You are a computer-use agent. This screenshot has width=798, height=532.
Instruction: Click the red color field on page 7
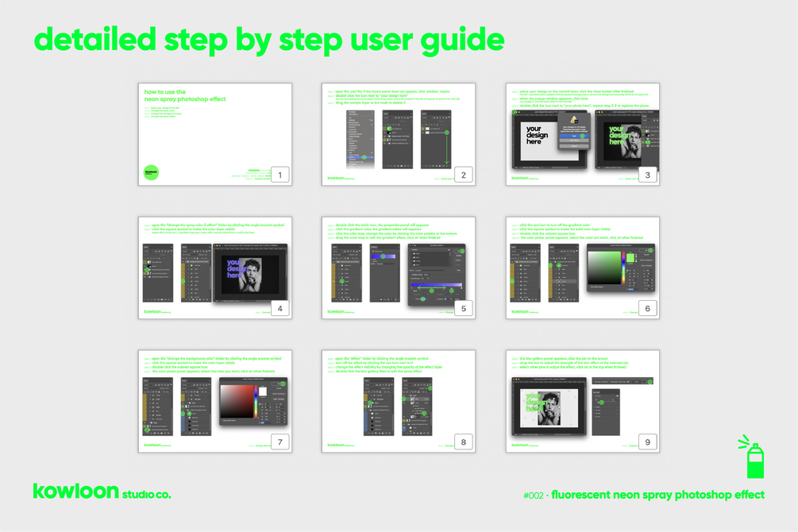point(237,401)
